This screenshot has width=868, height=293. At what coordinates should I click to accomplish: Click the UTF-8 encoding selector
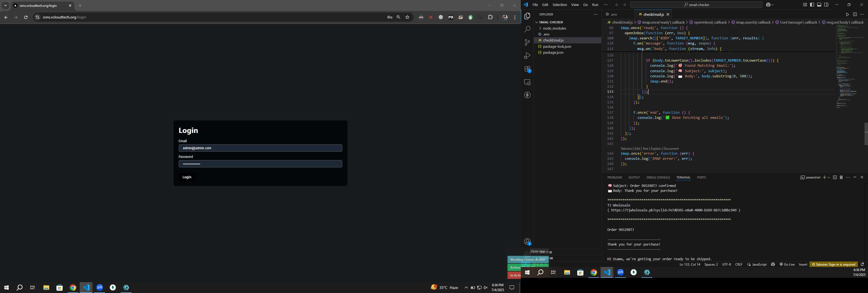click(x=726, y=265)
